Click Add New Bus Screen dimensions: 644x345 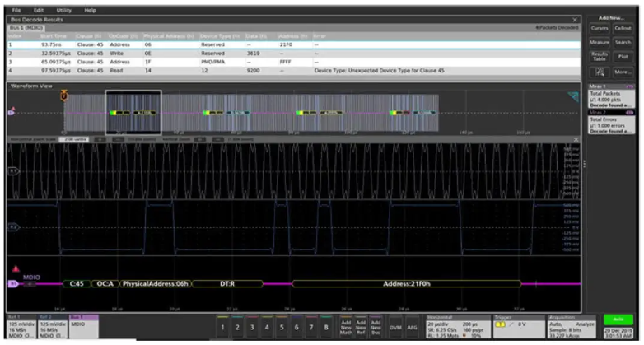pos(376,327)
